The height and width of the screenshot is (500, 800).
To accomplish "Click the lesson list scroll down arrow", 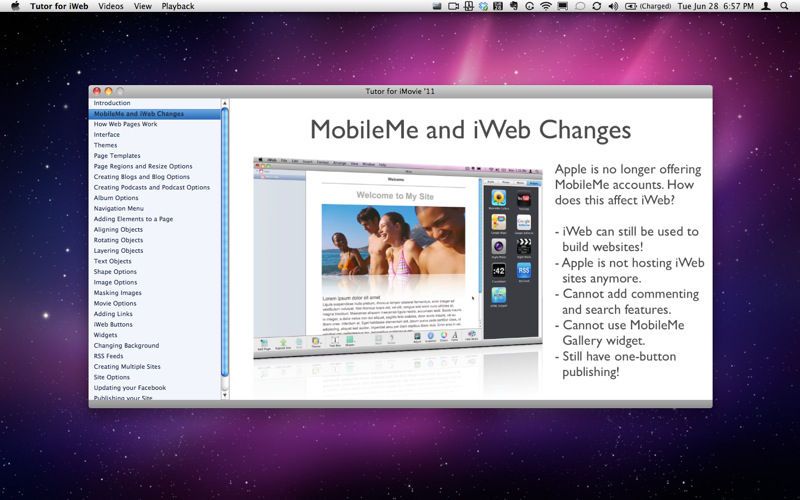I will point(224,395).
